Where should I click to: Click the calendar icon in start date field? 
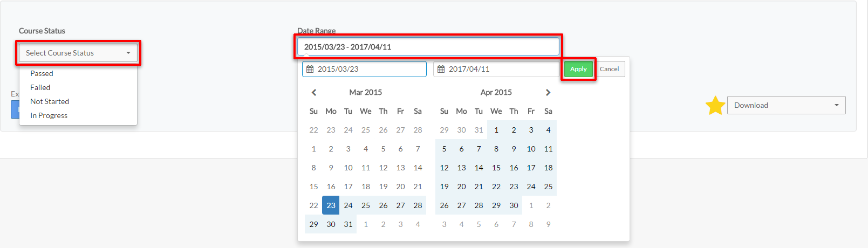point(310,70)
